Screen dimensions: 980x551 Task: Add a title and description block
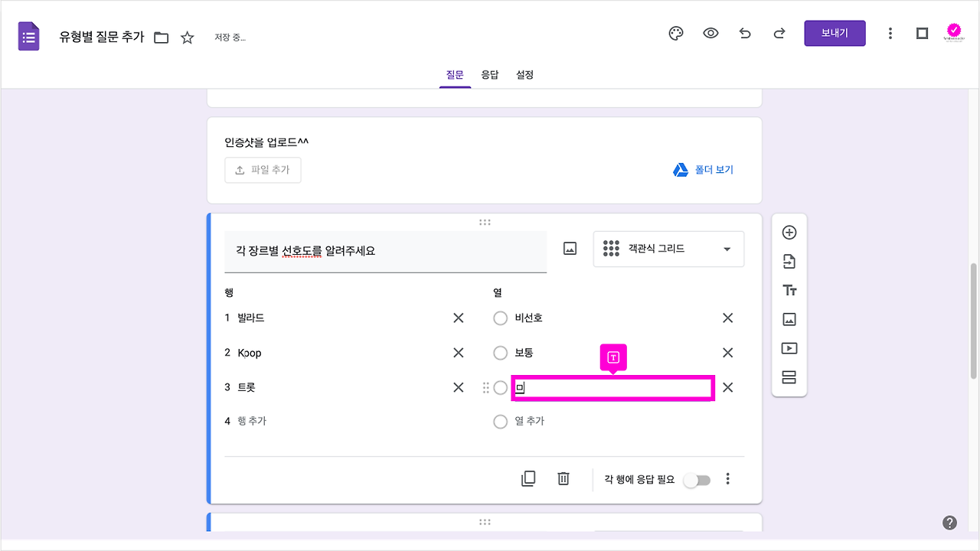789,290
